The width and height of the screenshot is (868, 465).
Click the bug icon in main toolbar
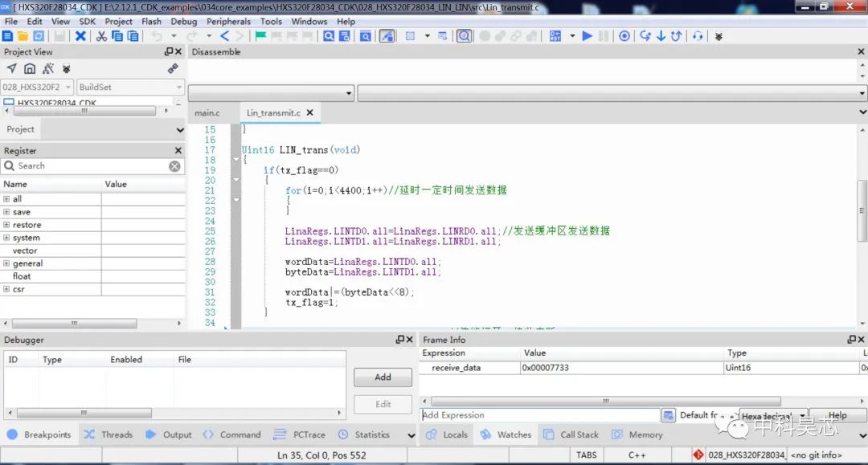(719, 36)
